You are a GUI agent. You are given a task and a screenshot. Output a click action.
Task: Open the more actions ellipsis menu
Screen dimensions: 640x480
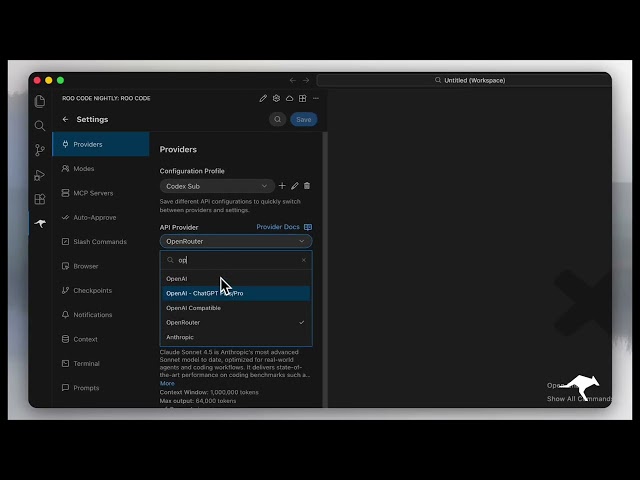pyautogui.click(x=316, y=98)
